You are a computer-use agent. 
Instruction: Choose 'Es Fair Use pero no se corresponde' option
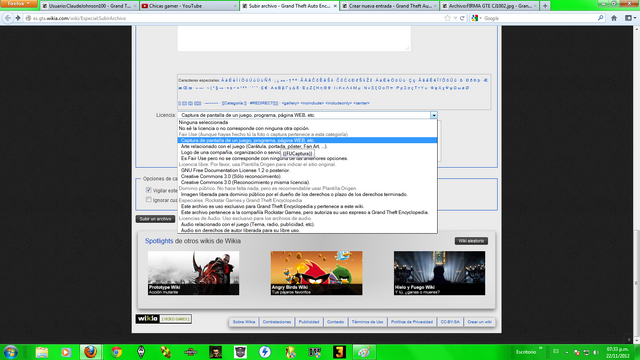pyautogui.click(x=307, y=158)
